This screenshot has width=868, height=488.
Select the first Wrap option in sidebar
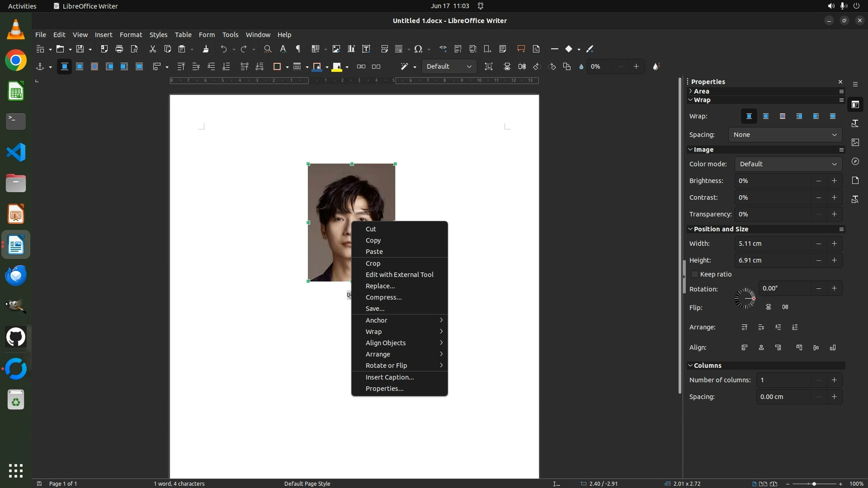tap(749, 117)
